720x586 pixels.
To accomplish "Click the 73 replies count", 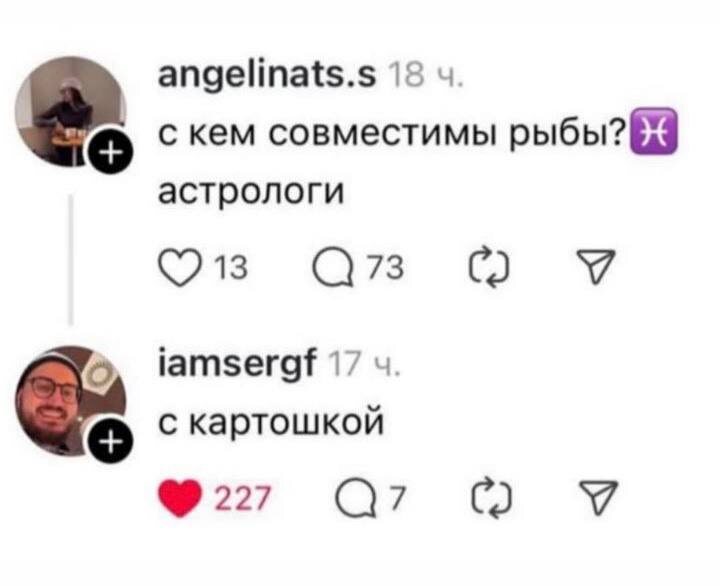I will pos(385,268).
